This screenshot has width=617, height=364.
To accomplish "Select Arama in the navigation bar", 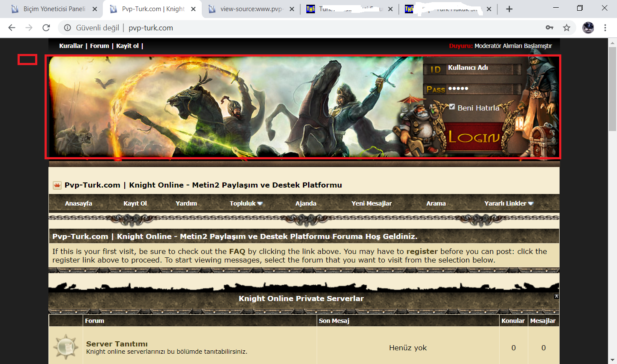I will [x=436, y=203].
